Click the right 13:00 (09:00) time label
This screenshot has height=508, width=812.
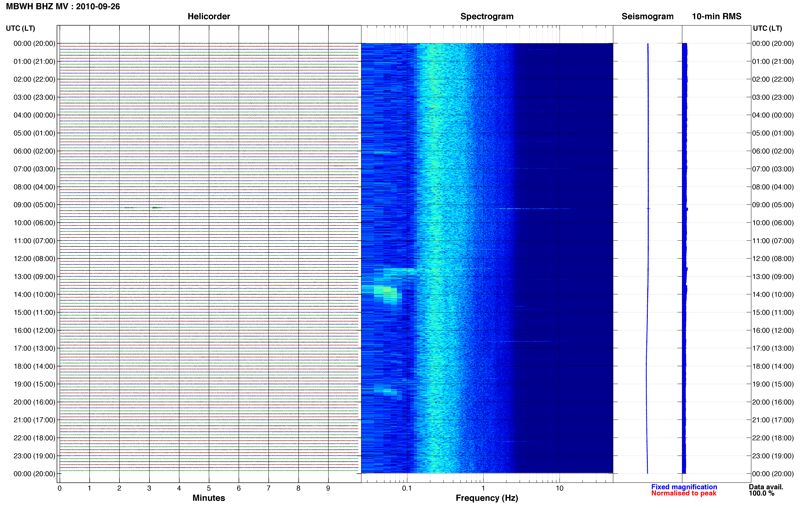773,277
